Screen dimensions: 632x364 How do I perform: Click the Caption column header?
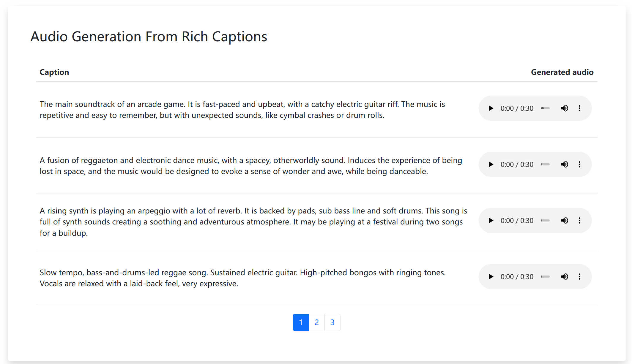coord(54,72)
